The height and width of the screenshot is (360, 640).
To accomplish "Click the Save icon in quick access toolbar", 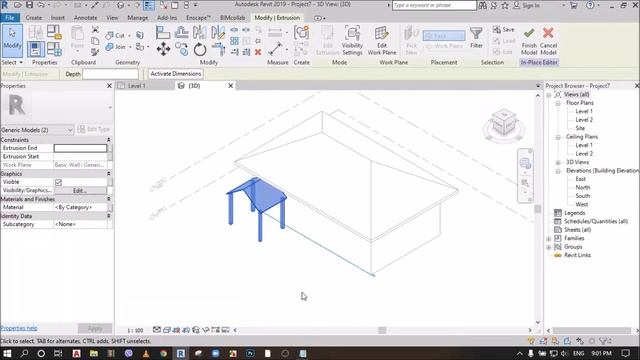I will pos(29,5).
